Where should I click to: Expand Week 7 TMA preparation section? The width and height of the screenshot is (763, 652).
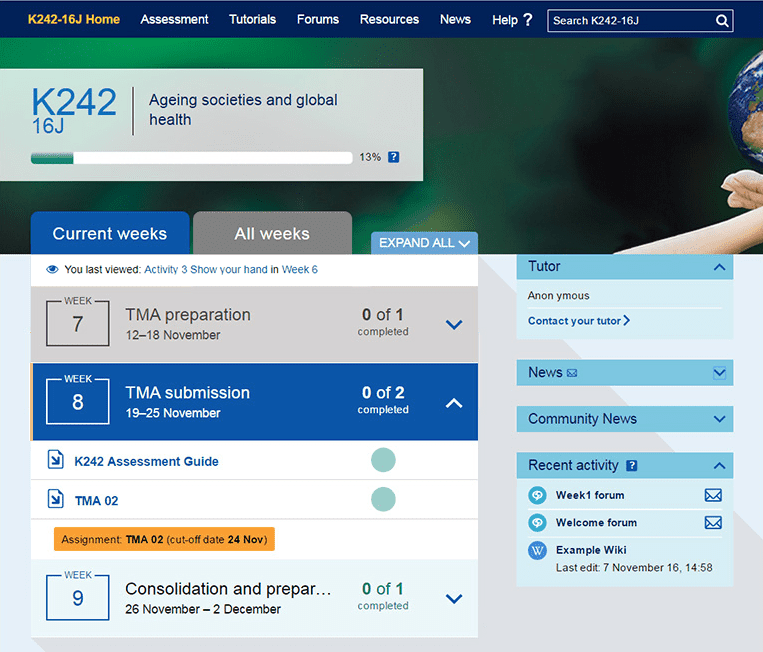tap(453, 324)
